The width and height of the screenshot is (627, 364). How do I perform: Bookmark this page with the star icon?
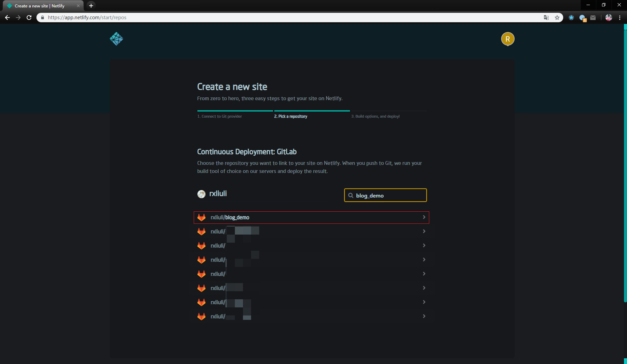[557, 18]
